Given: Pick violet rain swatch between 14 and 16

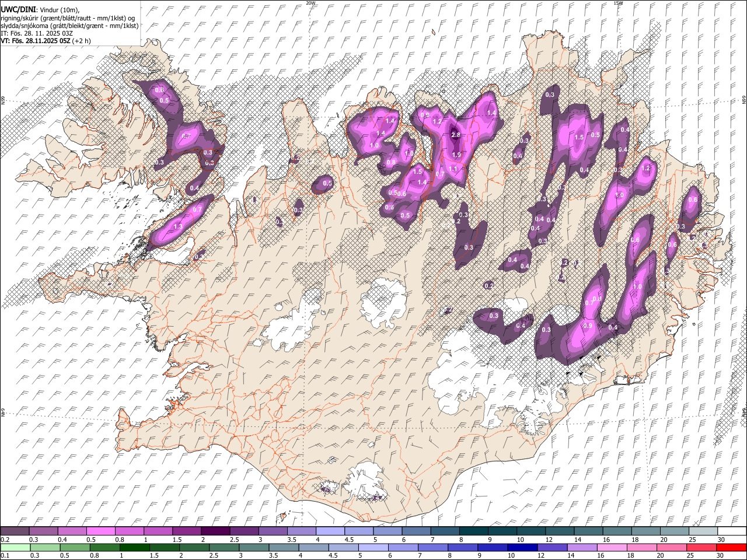Looking at the screenshot, I should pyautogui.click(x=582, y=547).
